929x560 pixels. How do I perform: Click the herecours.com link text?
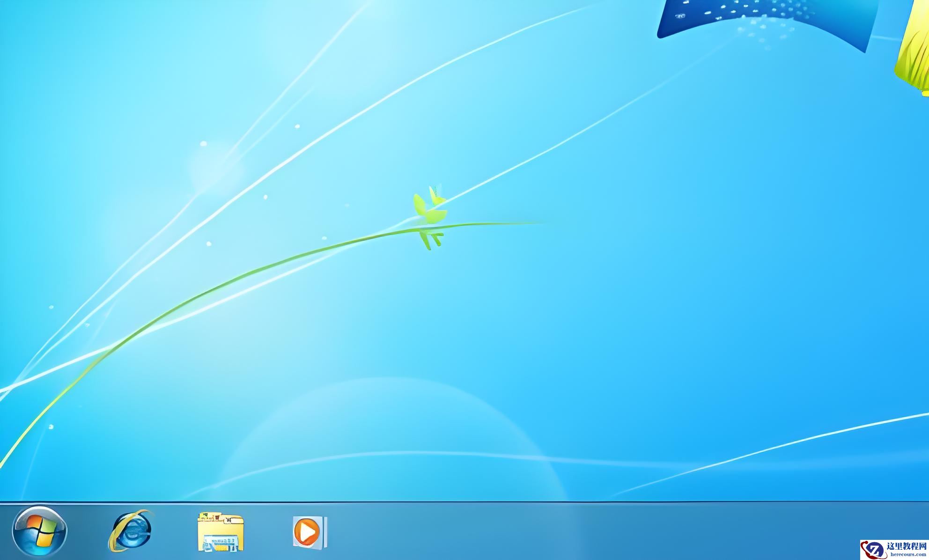point(908,554)
